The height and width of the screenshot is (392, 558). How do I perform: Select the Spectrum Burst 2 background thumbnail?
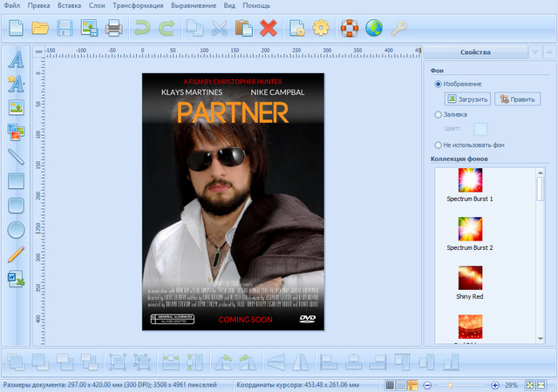(470, 229)
